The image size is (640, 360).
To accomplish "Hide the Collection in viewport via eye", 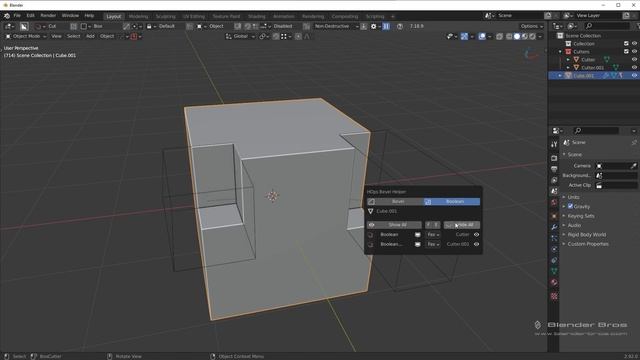I will 634,43.
